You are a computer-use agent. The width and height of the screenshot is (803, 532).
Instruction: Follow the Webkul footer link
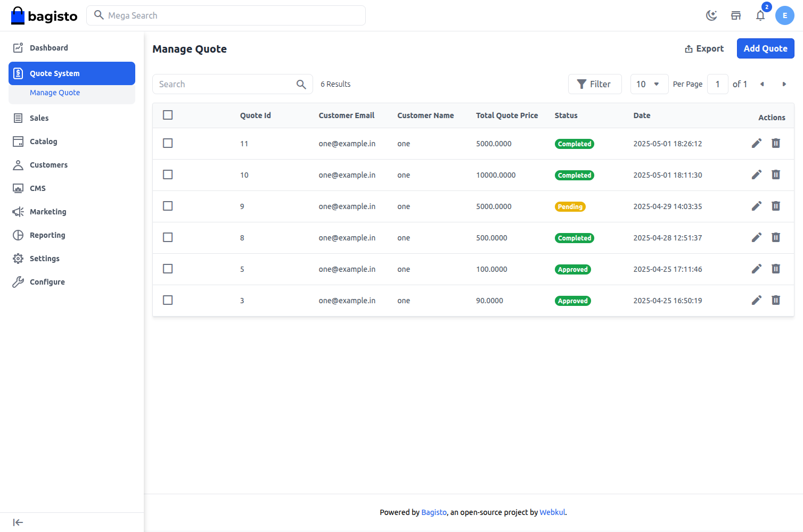coord(552,512)
